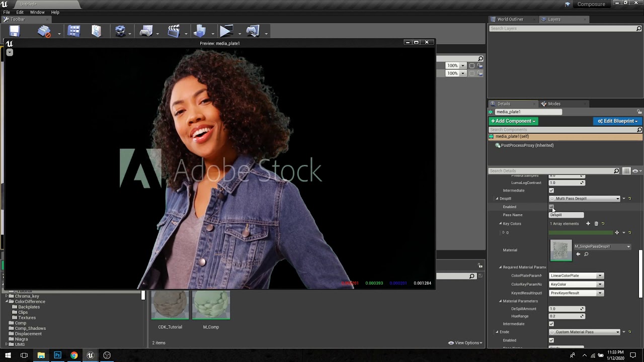644x362 pixels.
Task: Click HueRange value field
Action: [x=567, y=316]
